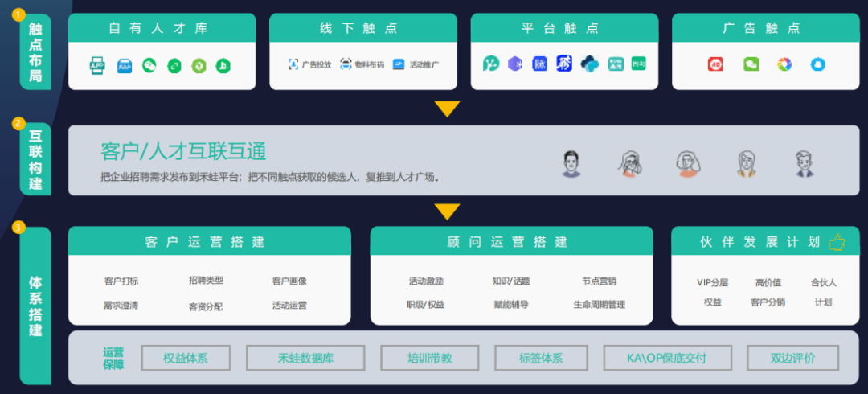Select the dark-haired man avatar in blue shirt
This screenshot has height=394, width=868.
pos(571,164)
